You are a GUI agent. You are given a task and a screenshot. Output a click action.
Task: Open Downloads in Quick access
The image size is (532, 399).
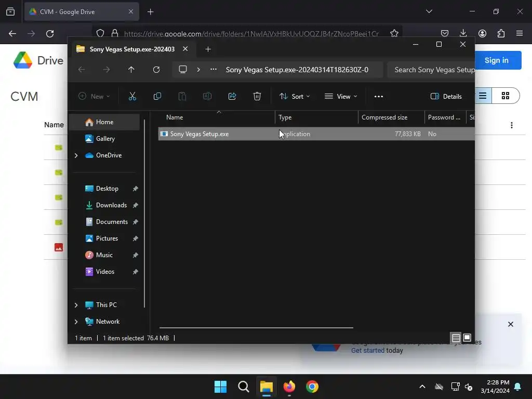click(111, 205)
